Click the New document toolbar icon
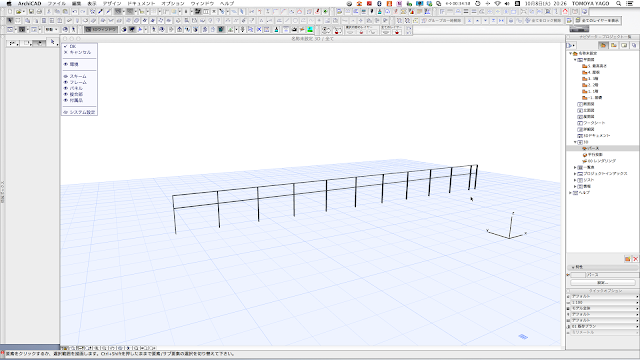This screenshot has width=640, height=360. [10, 12]
